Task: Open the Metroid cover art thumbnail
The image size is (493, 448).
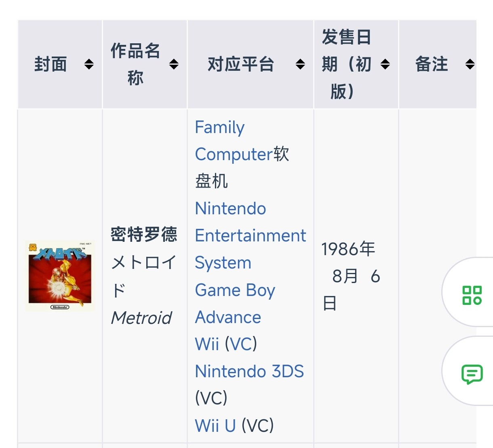Action: (x=60, y=276)
